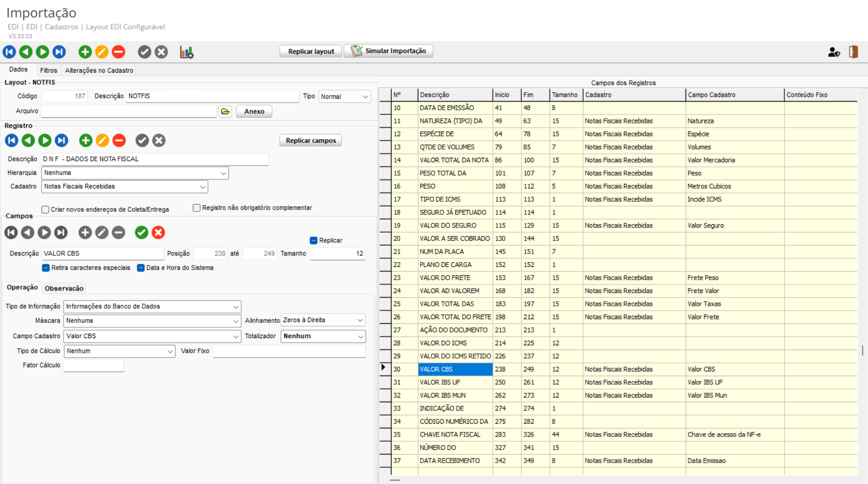Toggle Retira caracteres especiais checkbox

(46, 268)
